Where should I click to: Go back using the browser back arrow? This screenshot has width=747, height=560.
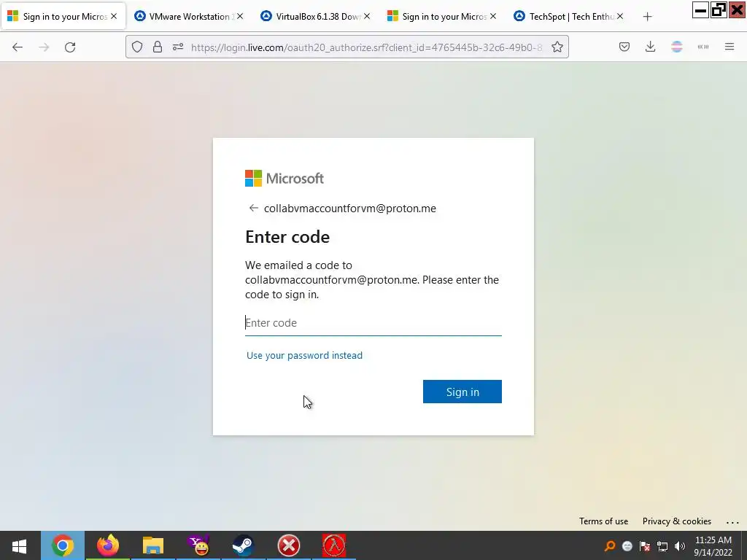coord(18,47)
